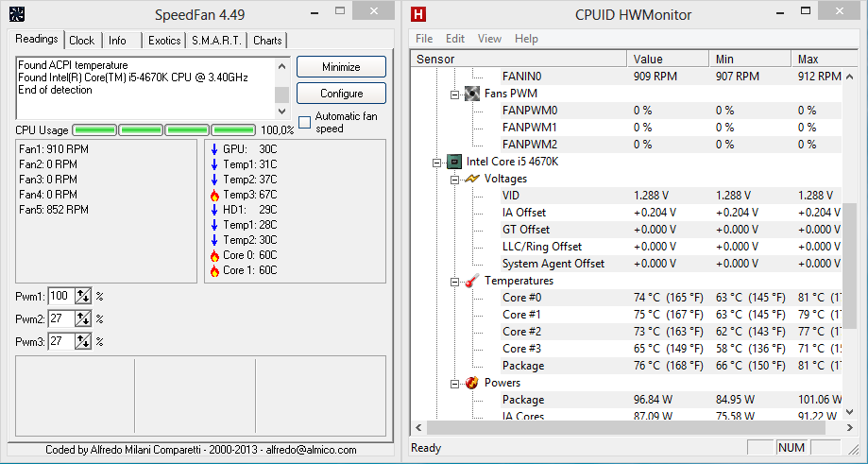This screenshot has width=868, height=464.
Task: Click HWMonitor horizontal scrollbar right arrow
Action: 850,428
